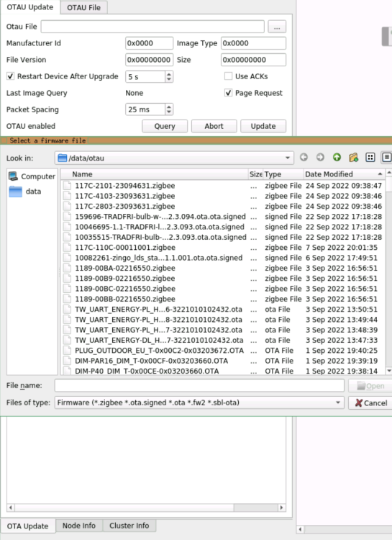
Task: Click the Query button
Action: (165, 126)
